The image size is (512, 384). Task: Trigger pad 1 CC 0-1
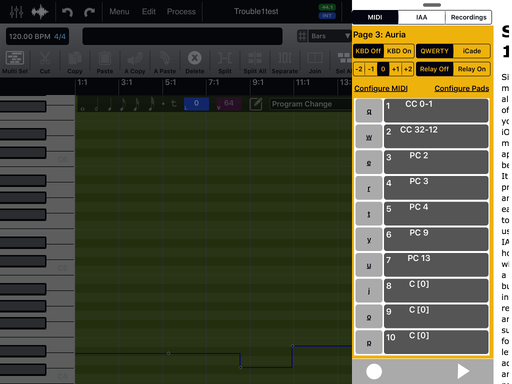436,110
